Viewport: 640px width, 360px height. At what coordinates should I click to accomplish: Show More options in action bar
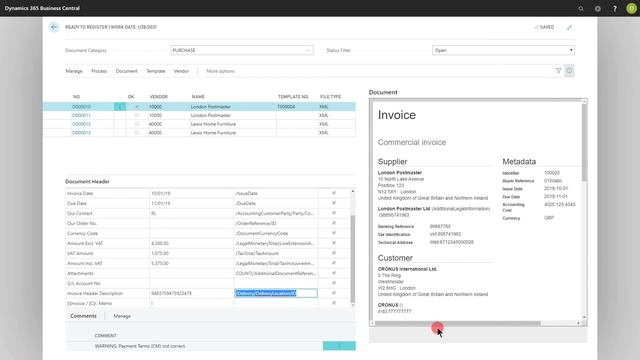[x=220, y=71]
